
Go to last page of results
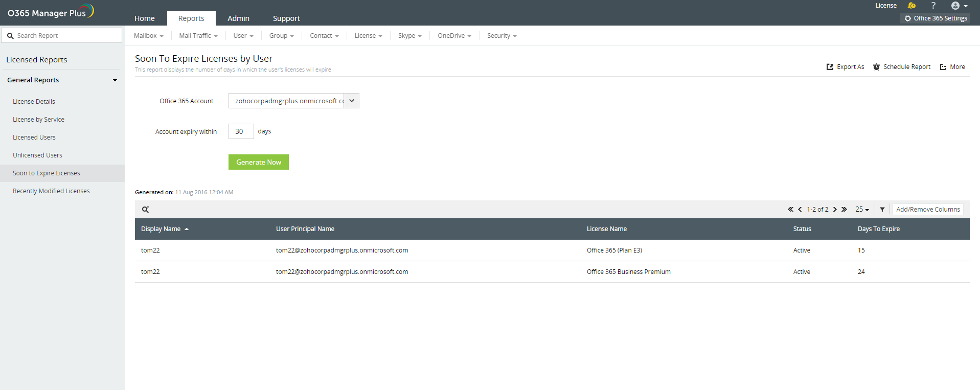click(x=844, y=210)
